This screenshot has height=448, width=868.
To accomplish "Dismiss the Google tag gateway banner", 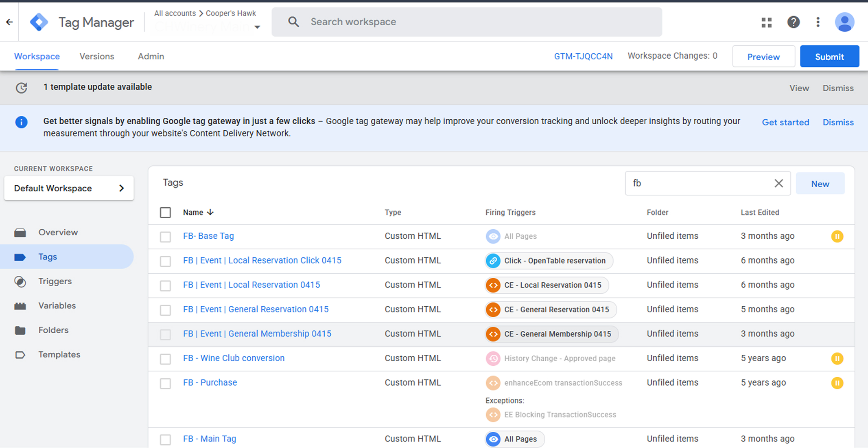I will (x=838, y=122).
